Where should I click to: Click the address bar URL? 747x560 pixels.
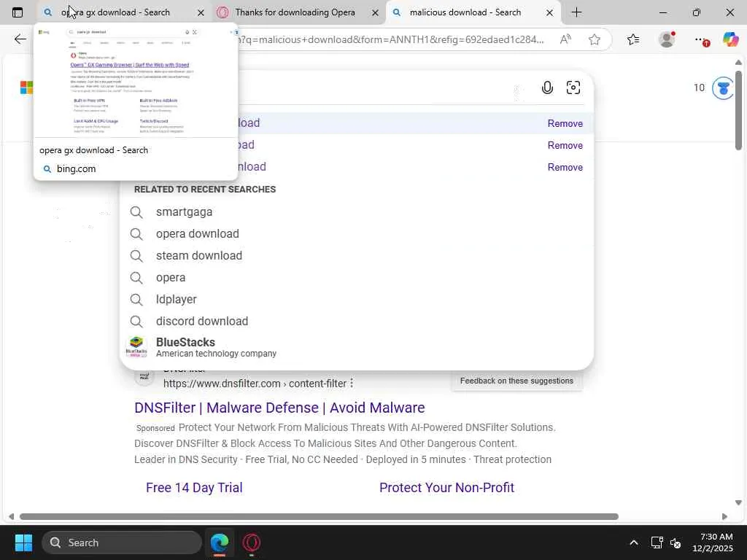(x=391, y=39)
